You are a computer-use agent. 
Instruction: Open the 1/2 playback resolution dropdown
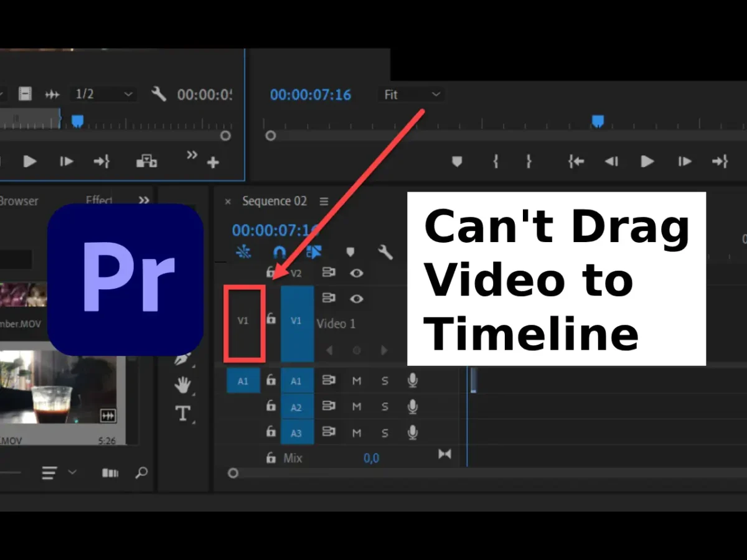pos(103,94)
